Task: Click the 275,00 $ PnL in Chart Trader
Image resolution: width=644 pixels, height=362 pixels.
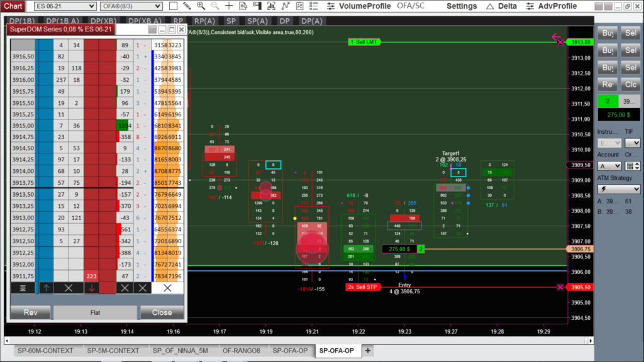Action: (619, 115)
